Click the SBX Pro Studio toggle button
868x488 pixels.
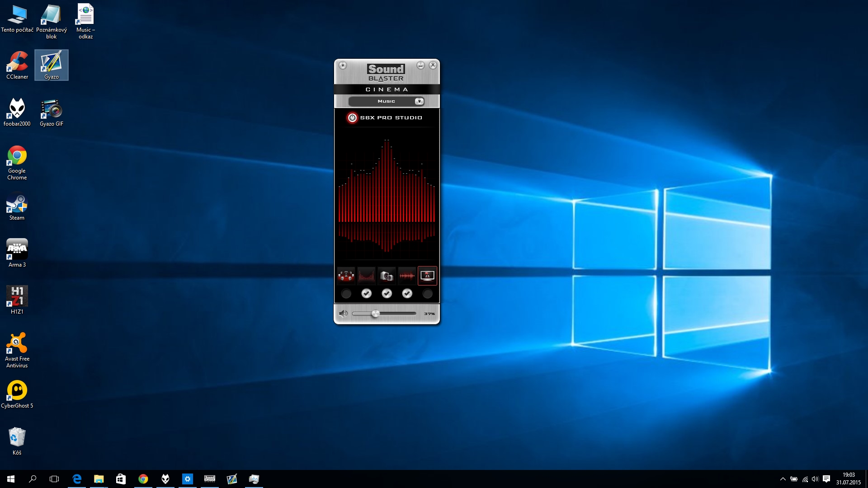(352, 117)
